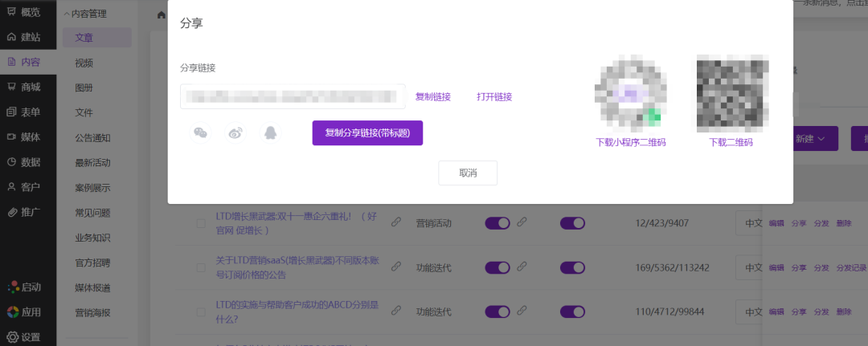This screenshot has width=868, height=346.
Task: Click the mini-program QR code image
Action: [631, 95]
